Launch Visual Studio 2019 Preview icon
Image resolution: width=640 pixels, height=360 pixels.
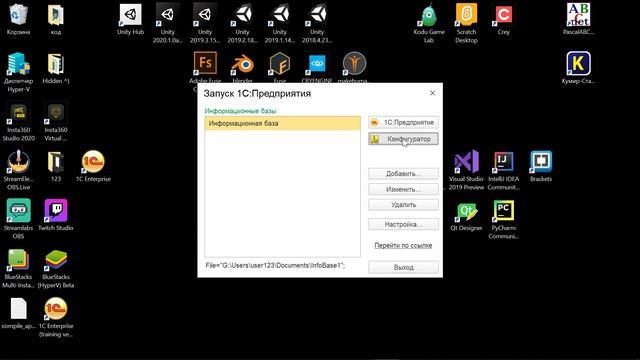pos(466,171)
